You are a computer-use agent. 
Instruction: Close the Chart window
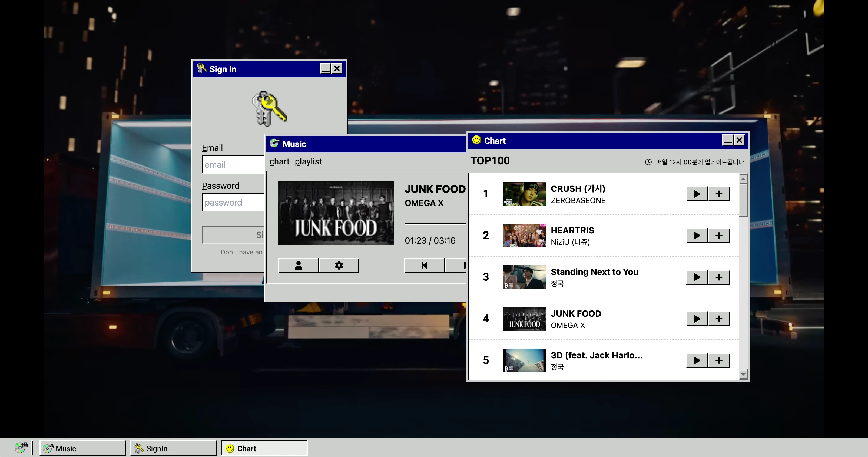(739, 140)
